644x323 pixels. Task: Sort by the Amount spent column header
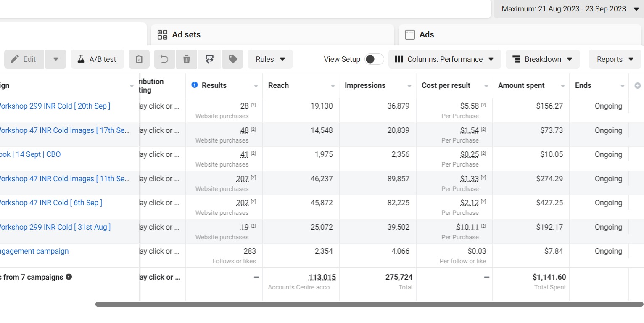tap(521, 85)
